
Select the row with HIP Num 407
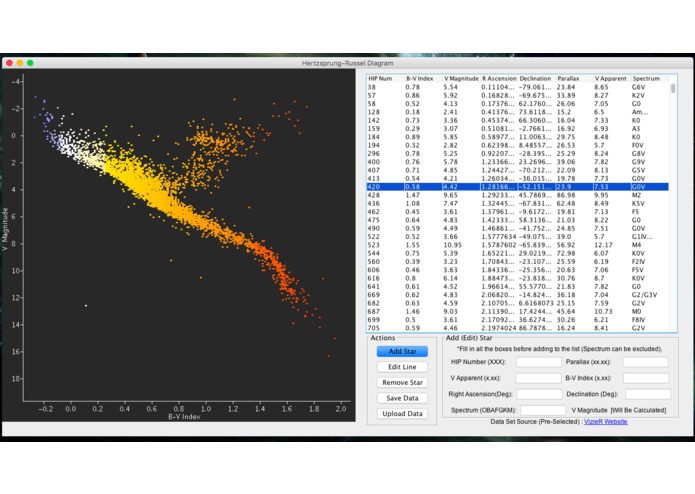518,170
